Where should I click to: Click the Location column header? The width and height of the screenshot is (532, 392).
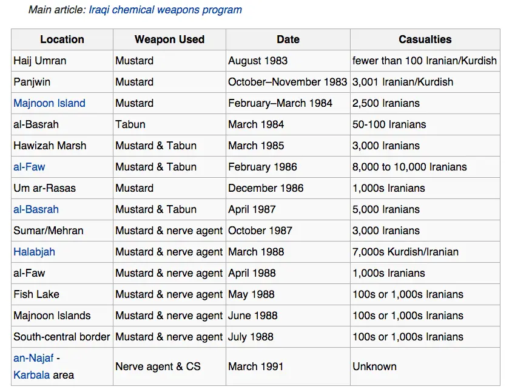click(x=62, y=39)
